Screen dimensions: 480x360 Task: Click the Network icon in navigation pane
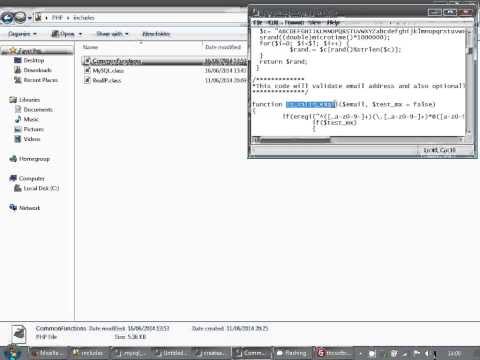pos(13,208)
